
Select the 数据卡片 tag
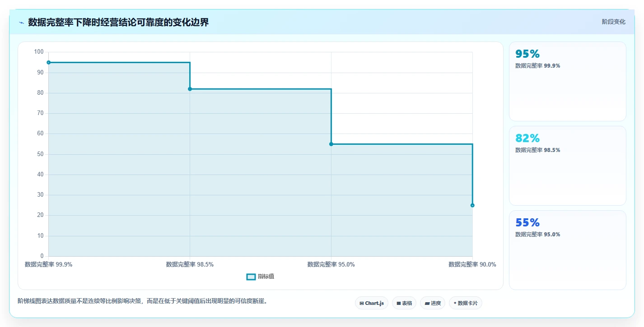[465, 303]
